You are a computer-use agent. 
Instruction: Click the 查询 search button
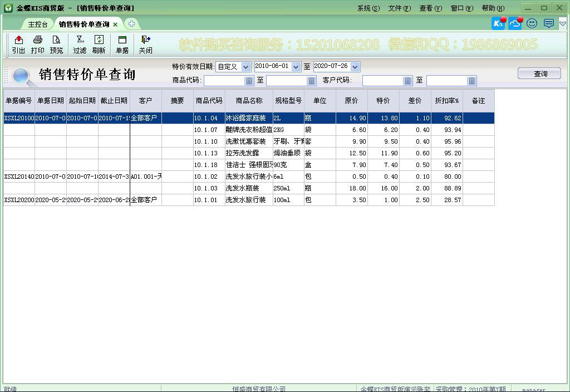(x=539, y=73)
